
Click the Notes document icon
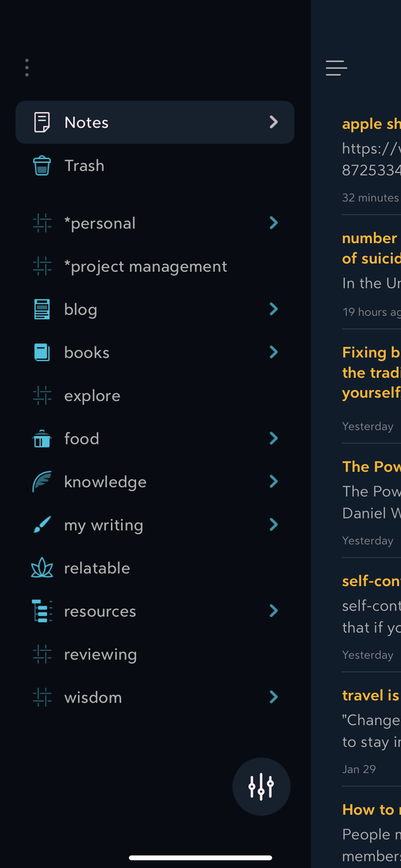(42, 122)
